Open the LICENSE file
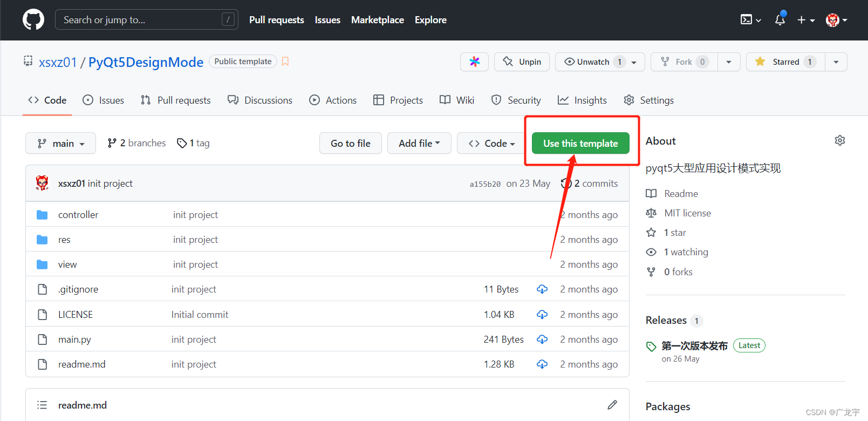Viewport: 868px width, 421px height. [x=76, y=314]
